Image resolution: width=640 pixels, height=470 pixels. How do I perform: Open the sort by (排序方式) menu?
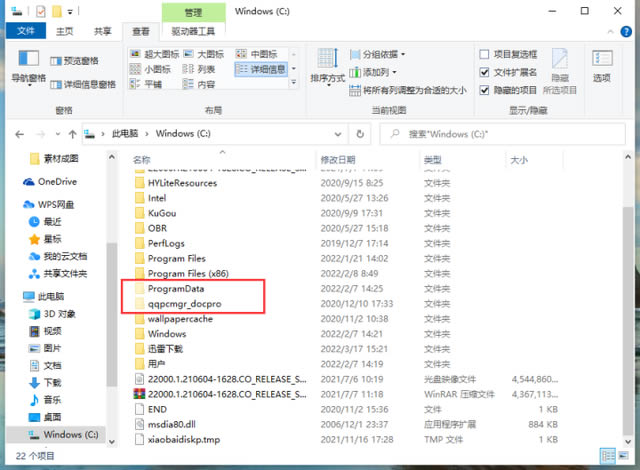327,67
